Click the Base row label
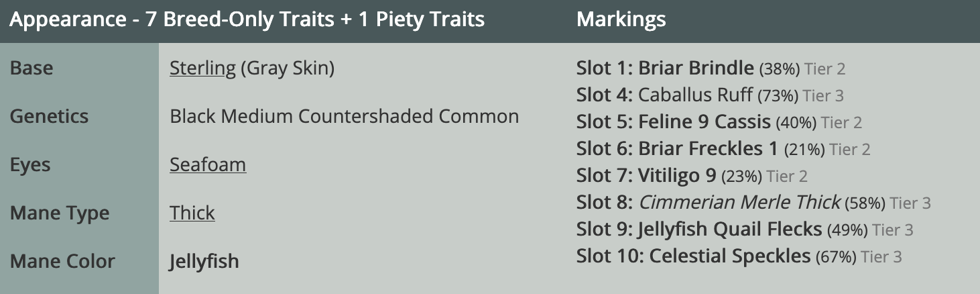 [x=32, y=68]
